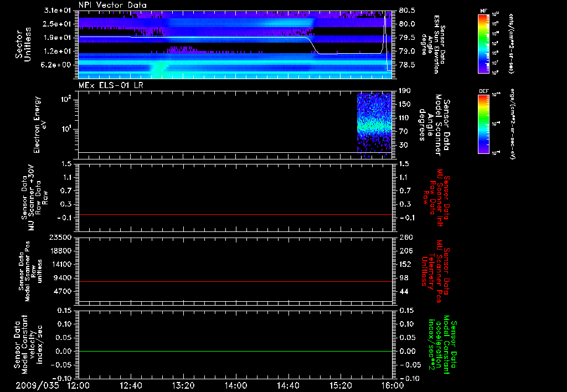This screenshot has width=567, height=392.
Task: Click the "Sector Unitless" axis label
Action: pos(23,44)
